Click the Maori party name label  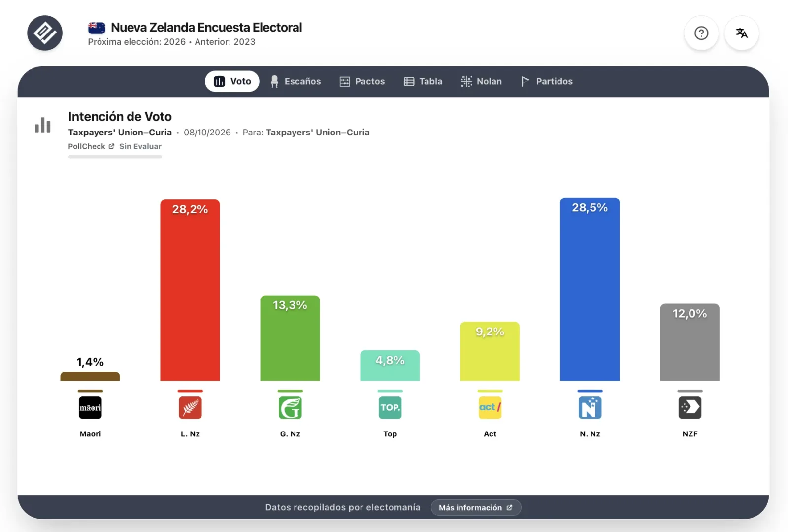[x=90, y=434]
